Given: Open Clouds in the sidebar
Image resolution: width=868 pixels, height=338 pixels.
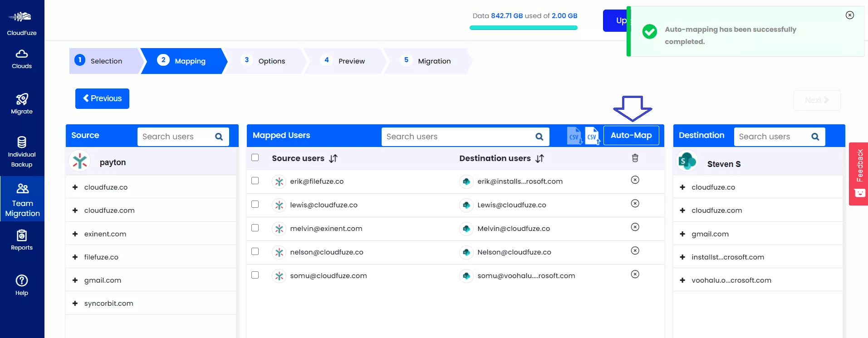Looking at the screenshot, I should (22, 59).
